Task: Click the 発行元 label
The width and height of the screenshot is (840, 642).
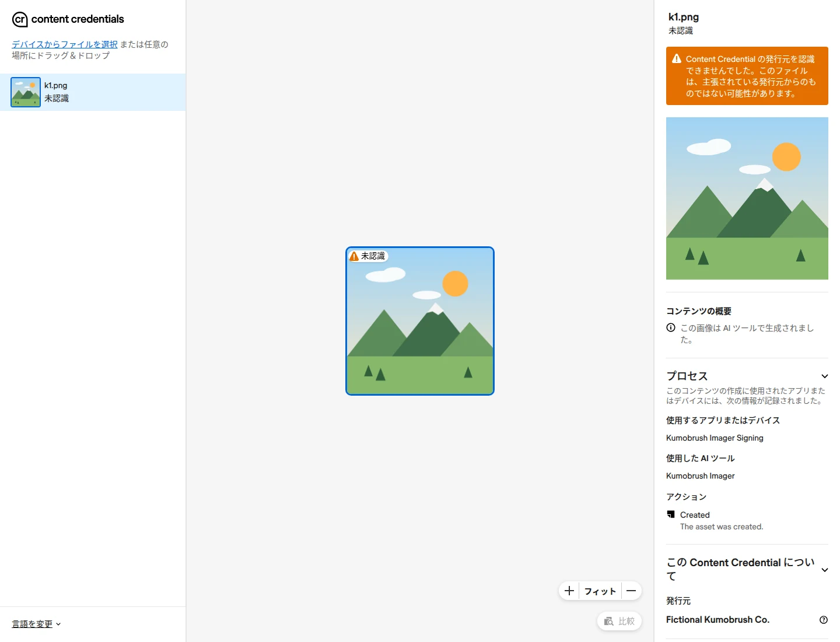Action: [678, 601]
